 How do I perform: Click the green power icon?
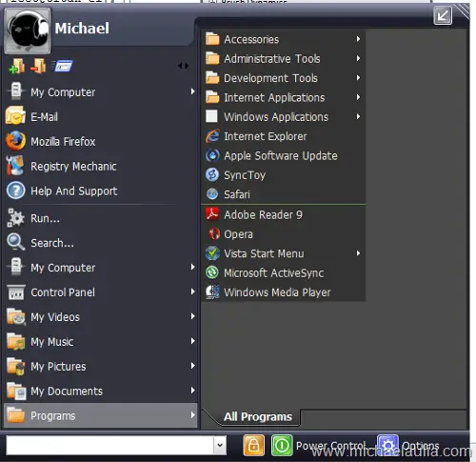tap(282, 445)
